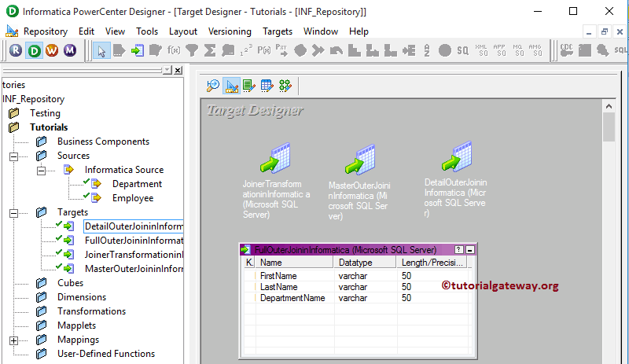Click the Aggregator sigma toolbar icon
Viewport: 629px width, 364px height.
click(210, 50)
